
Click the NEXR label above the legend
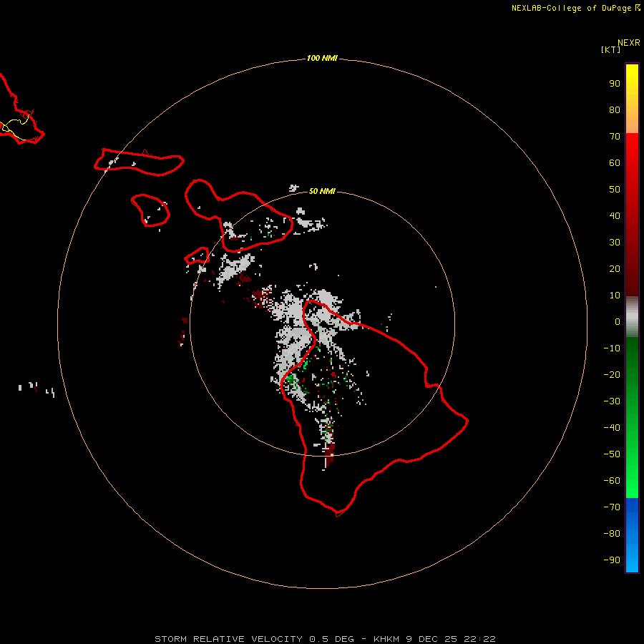tap(629, 43)
